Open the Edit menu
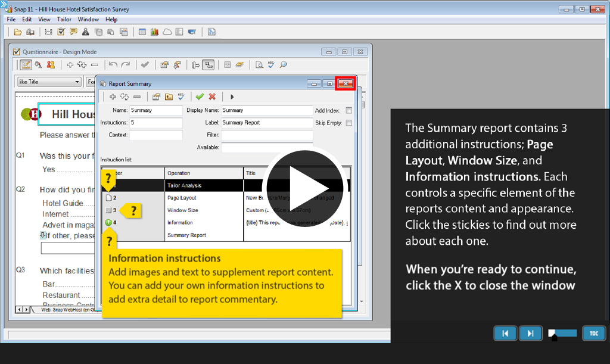The width and height of the screenshot is (610, 364). [x=27, y=19]
